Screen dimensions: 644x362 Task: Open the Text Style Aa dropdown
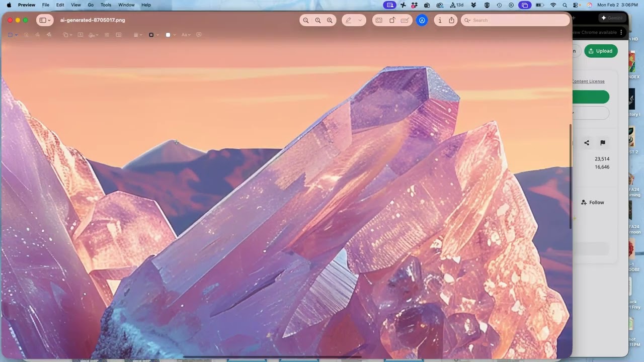pyautogui.click(x=186, y=35)
